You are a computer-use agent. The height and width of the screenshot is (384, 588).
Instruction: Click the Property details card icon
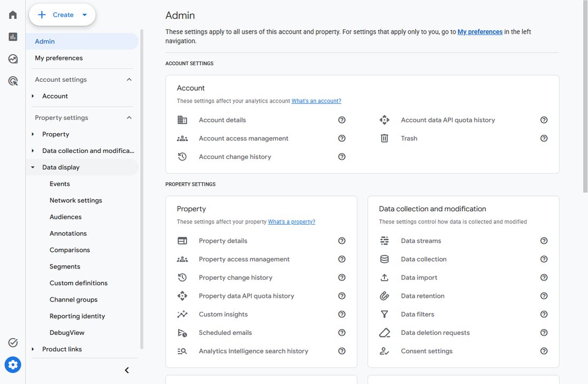pyautogui.click(x=182, y=241)
